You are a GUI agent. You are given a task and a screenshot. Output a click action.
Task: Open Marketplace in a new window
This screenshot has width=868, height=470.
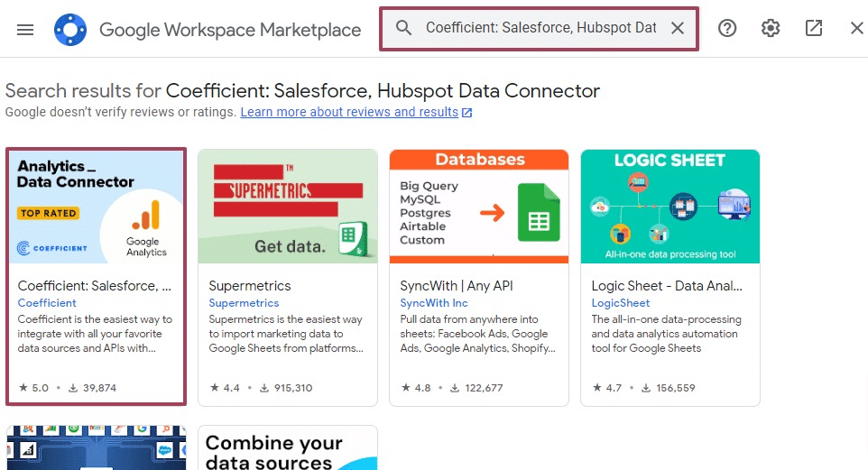pyautogui.click(x=814, y=28)
